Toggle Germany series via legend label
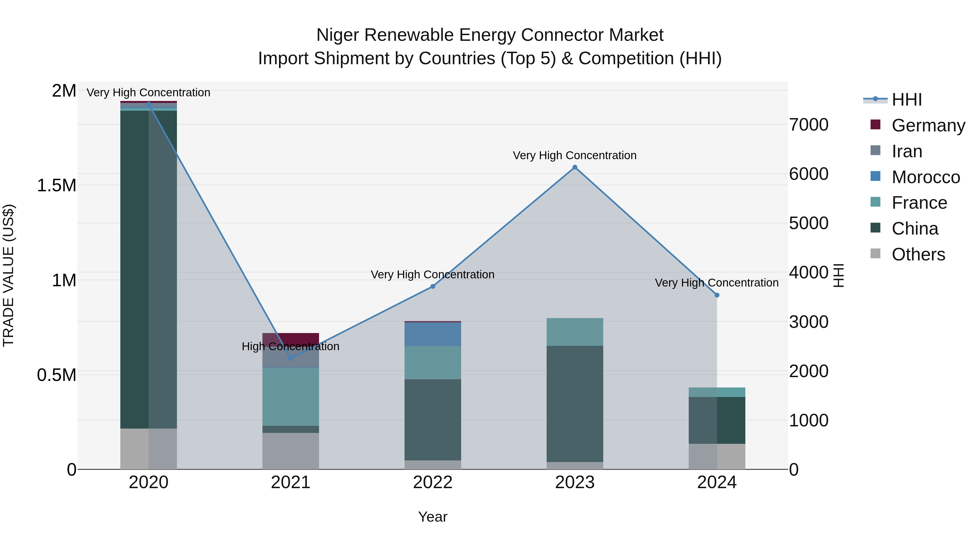Screen dimensions: 980x551 929,125
